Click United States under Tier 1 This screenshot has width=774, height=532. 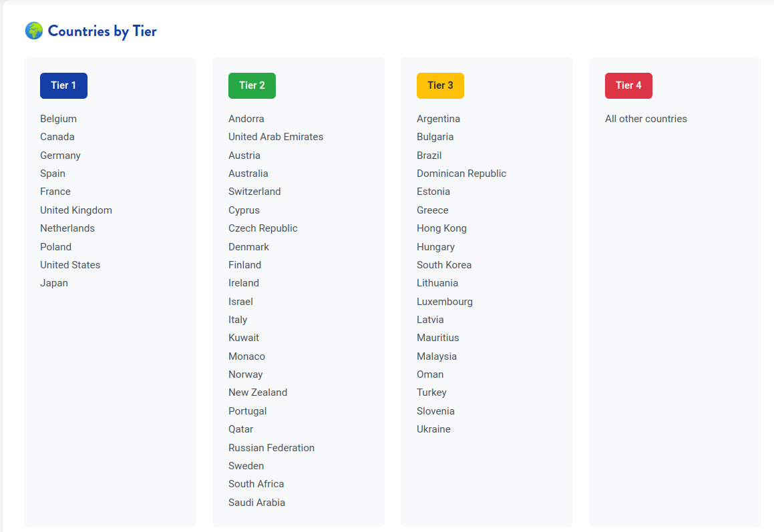[70, 264]
